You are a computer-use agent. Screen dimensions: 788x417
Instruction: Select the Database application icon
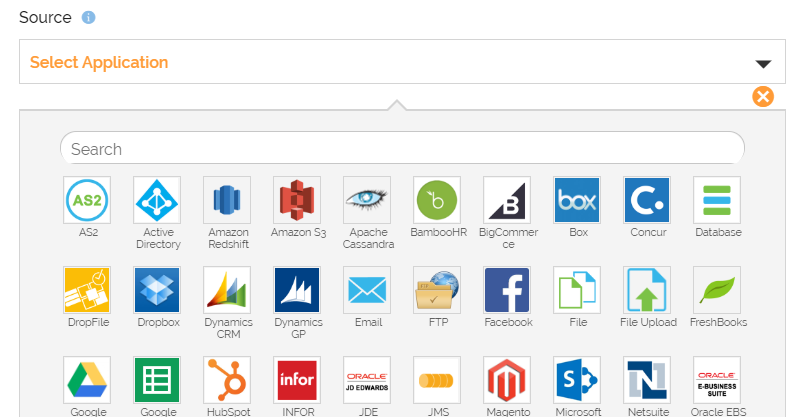tap(717, 200)
